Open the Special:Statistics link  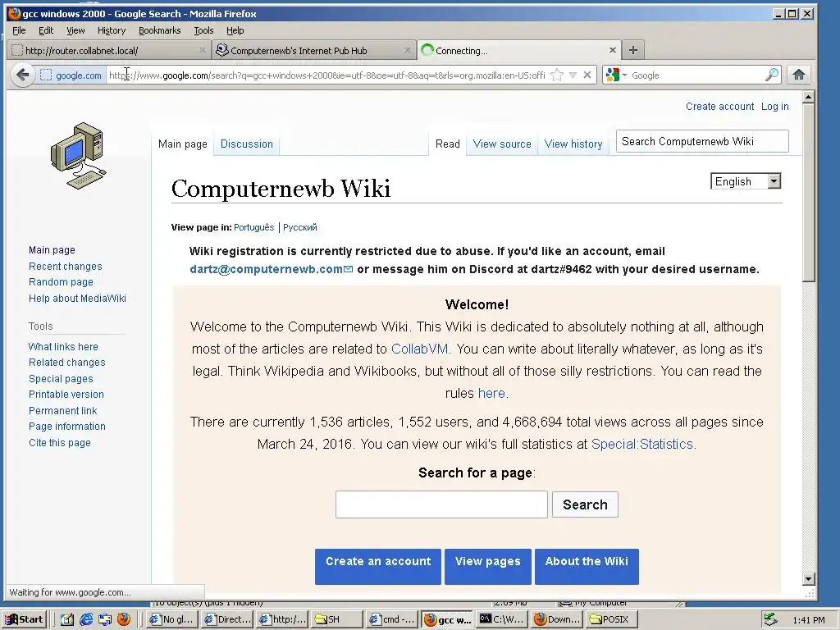pyautogui.click(x=641, y=444)
